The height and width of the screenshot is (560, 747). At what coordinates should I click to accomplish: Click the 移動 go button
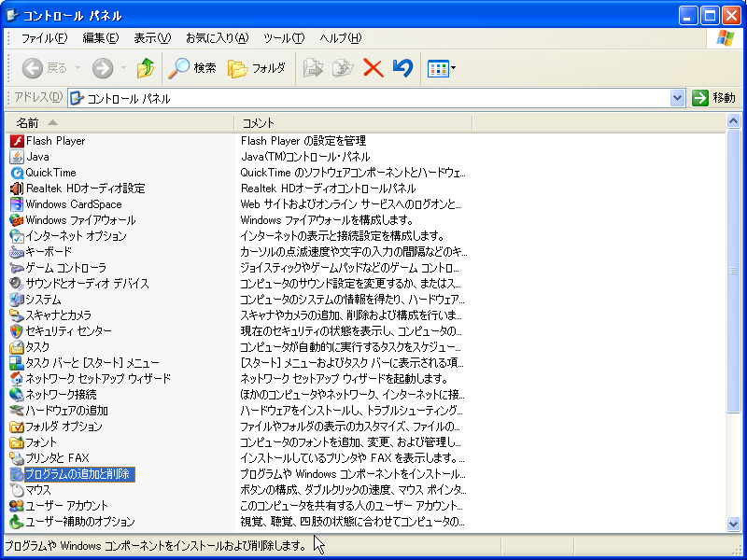pos(713,98)
